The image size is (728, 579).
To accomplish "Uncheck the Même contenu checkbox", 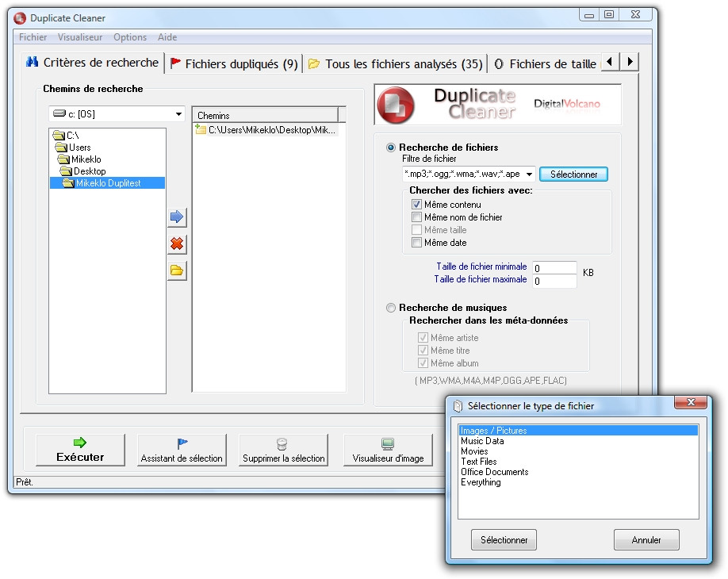I will click(x=416, y=204).
